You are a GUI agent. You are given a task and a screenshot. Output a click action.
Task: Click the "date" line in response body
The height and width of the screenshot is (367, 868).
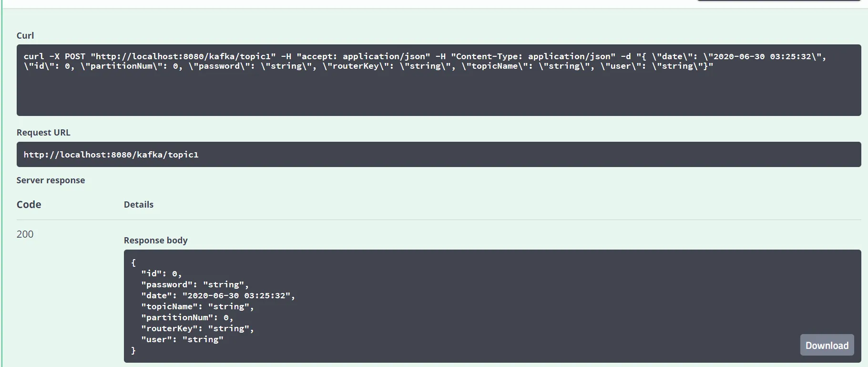click(218, 296)
